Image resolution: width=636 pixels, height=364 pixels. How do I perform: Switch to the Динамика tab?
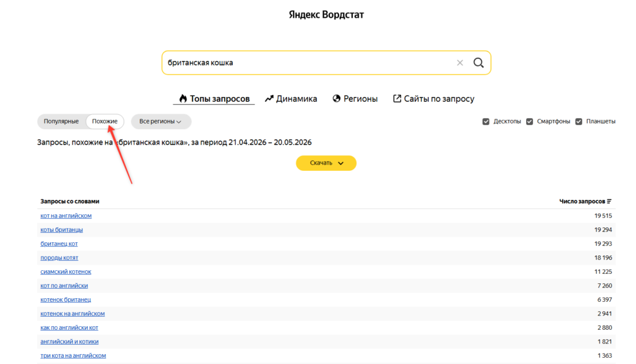[x=291, y=99]
